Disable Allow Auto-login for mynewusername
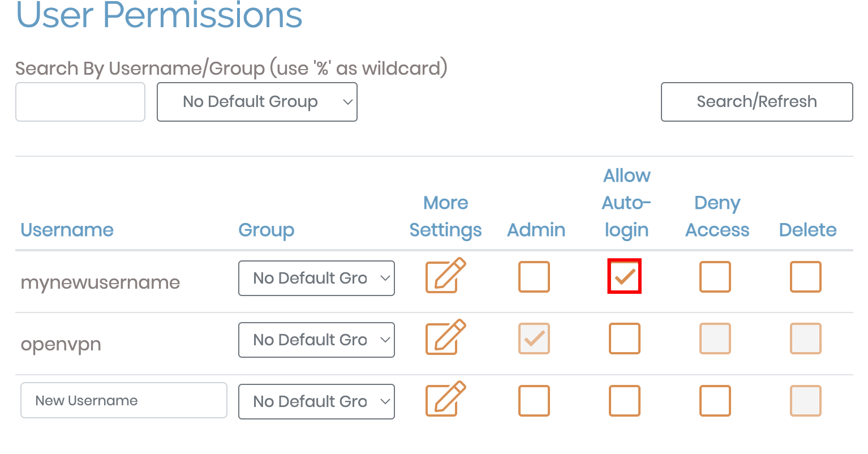This screenshot has width=868, height=454. click(x=624, y=276)
